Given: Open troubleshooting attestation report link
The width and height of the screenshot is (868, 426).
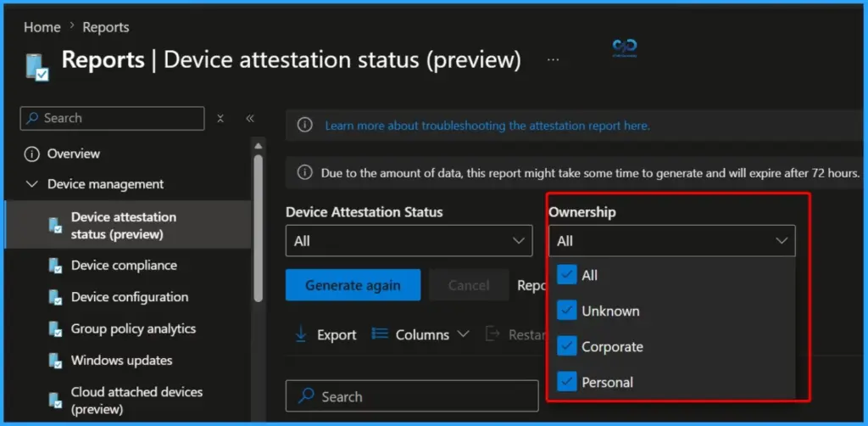Looking at the screenshot, I should point(487,126).
